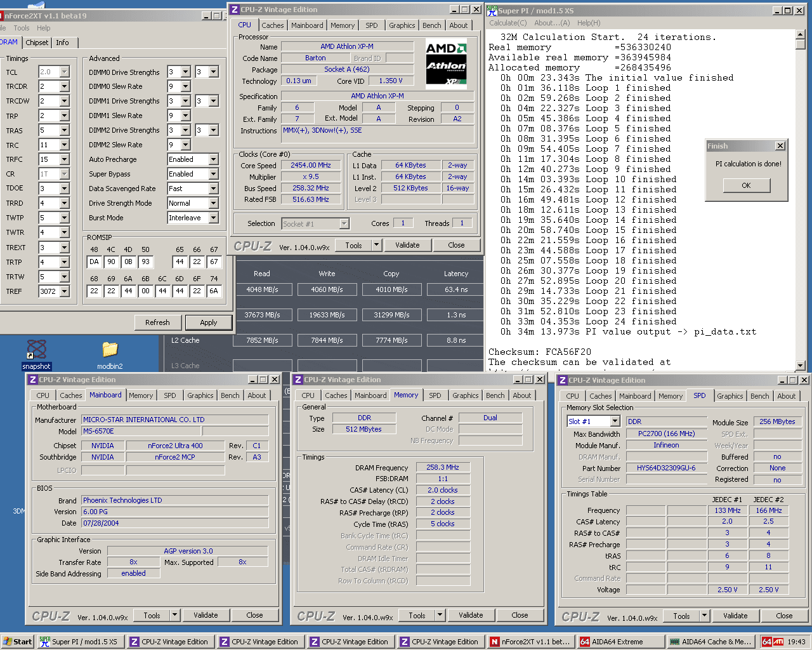Click Validate in the CPU-Z Mainboard window

206,615
